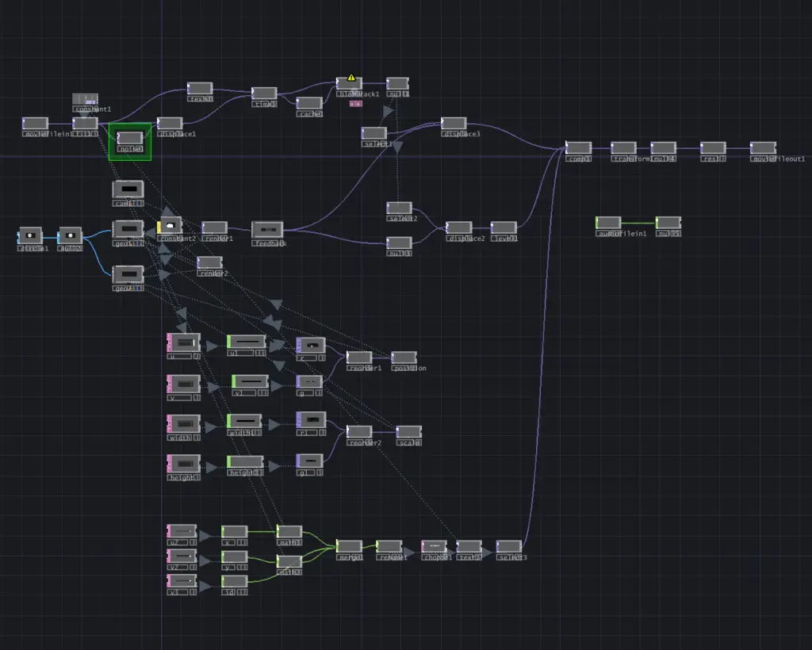Select the select1 node

click(374, 133)
